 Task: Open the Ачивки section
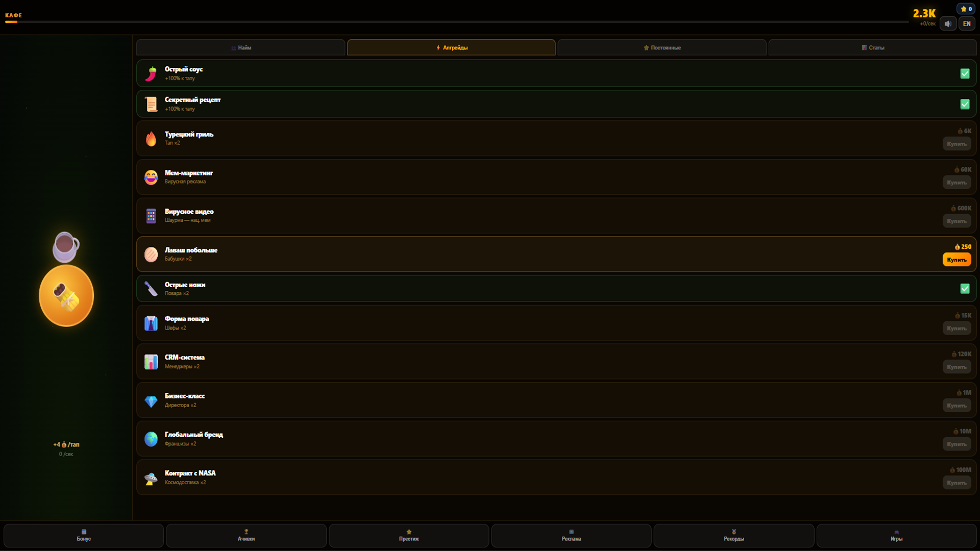point(246,535)
